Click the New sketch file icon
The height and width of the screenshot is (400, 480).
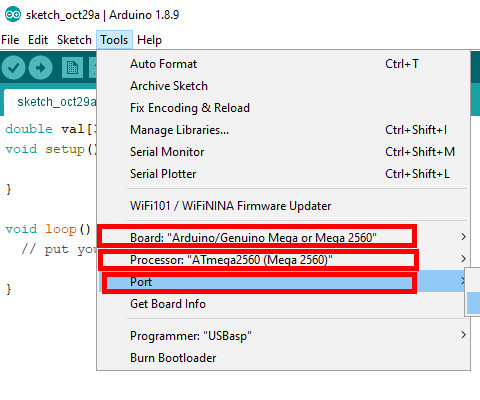[72, 68]
